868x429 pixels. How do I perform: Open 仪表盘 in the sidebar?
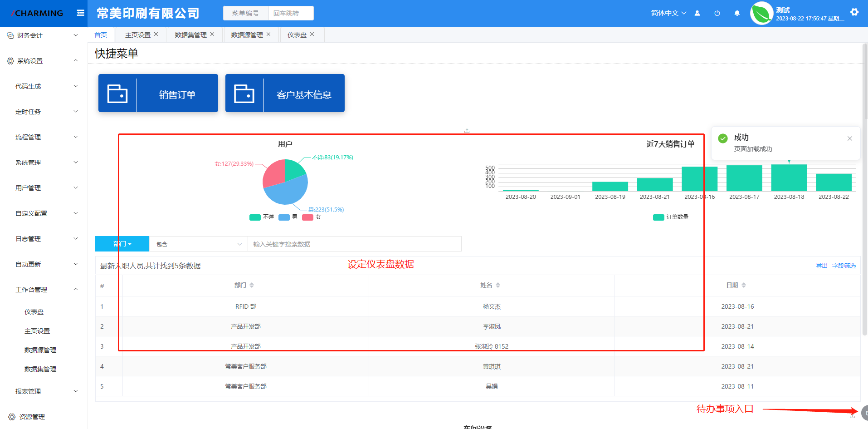pos(34,312)
